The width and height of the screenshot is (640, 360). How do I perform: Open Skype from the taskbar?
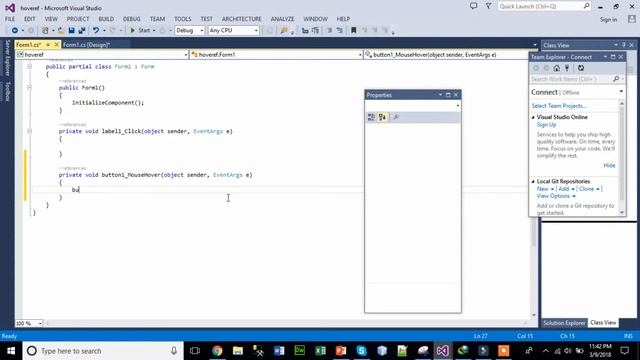tap(361, 351)
